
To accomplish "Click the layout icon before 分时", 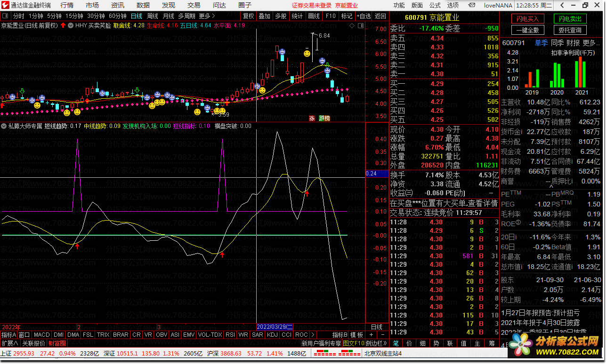I will (6, 16).
